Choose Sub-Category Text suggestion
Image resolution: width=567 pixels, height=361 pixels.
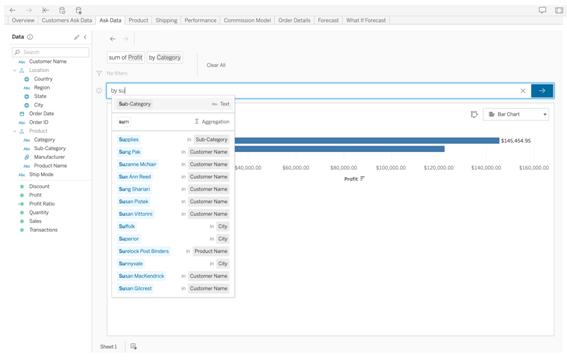[174, 104]
